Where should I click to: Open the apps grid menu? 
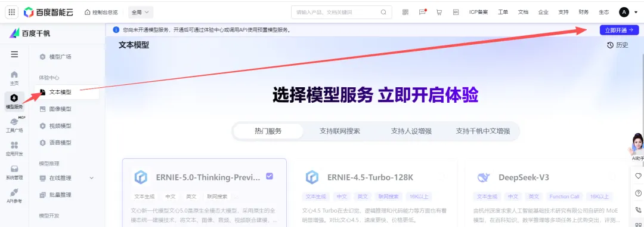[11, 13]
